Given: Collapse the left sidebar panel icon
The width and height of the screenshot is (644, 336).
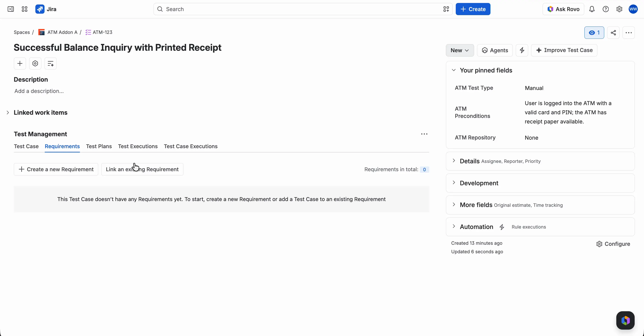Looking at the screenshot, I should [11, 9].
